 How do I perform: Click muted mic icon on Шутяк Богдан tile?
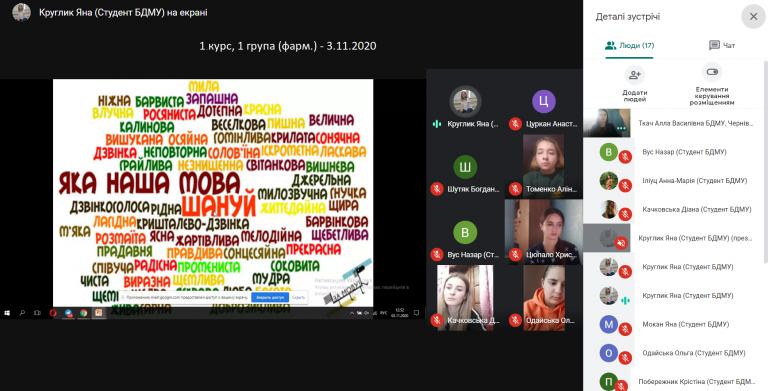point(437,189)
